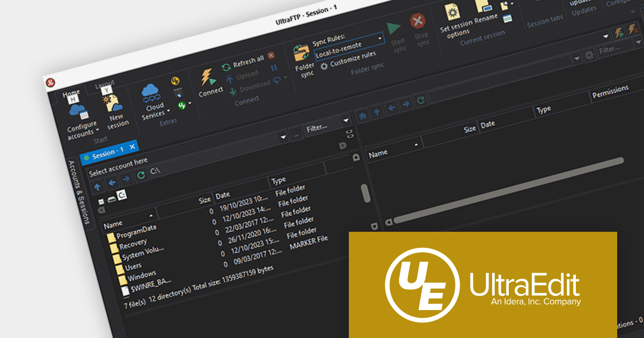Click the local pane back arrow
The image size is (644, 338).
(112, 183)
